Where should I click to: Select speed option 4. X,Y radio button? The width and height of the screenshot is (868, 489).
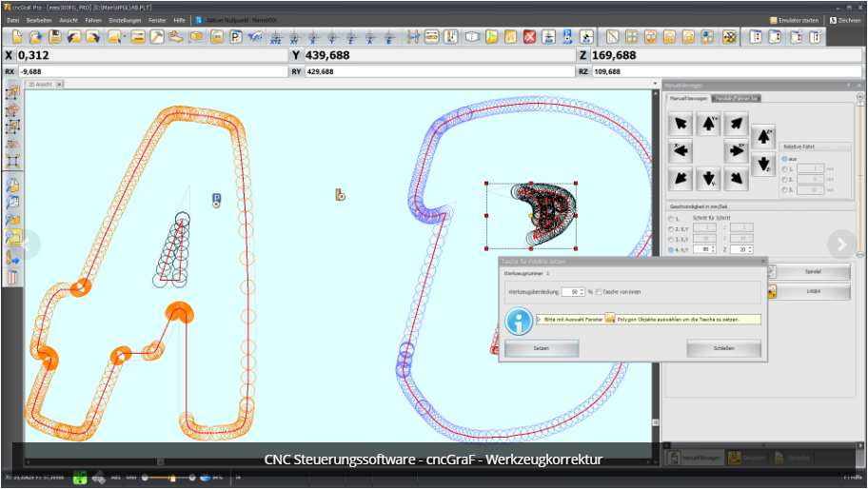coord(671,249)
